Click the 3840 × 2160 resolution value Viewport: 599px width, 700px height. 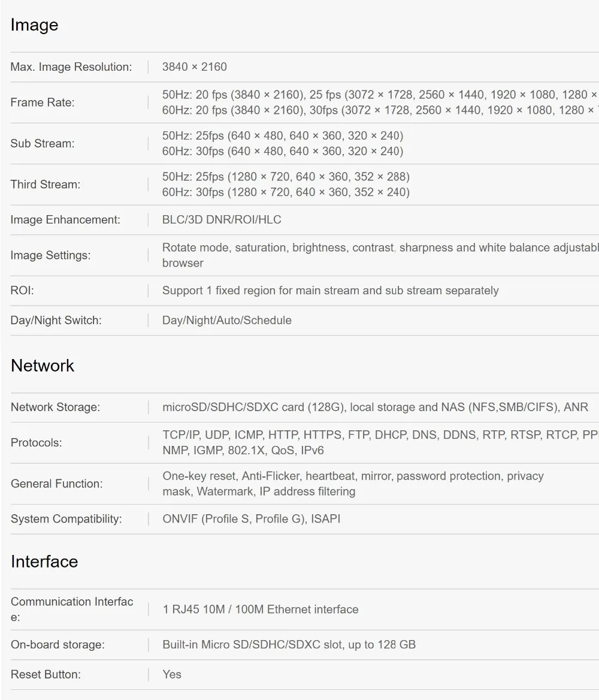(195, 67)
